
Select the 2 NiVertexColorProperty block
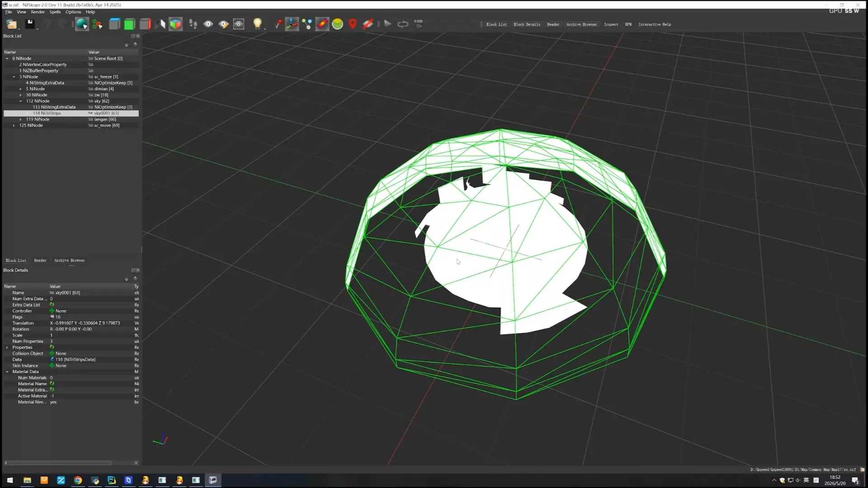tap(43, 65)
